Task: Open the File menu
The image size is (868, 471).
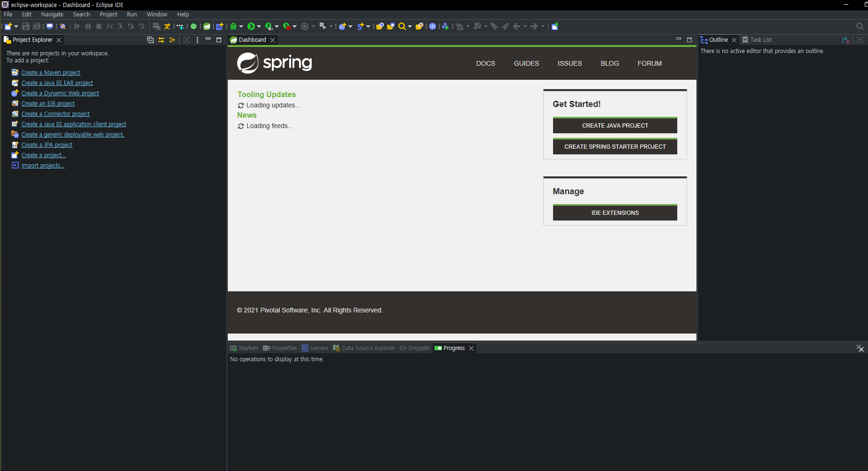Action: tap(8, 15)
